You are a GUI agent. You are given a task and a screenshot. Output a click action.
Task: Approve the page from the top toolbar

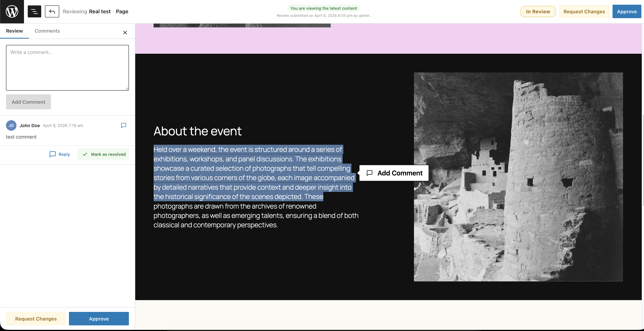point(627,11)
